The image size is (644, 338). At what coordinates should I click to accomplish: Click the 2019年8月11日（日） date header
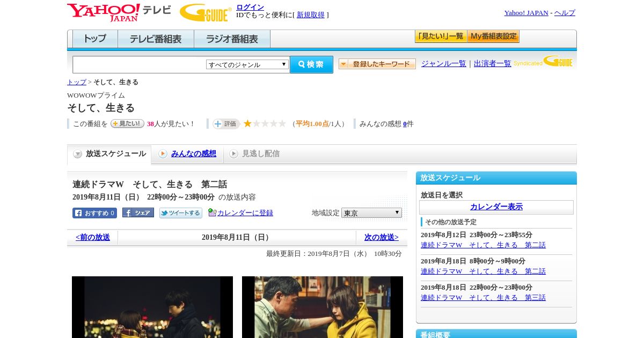click(237, 237)
